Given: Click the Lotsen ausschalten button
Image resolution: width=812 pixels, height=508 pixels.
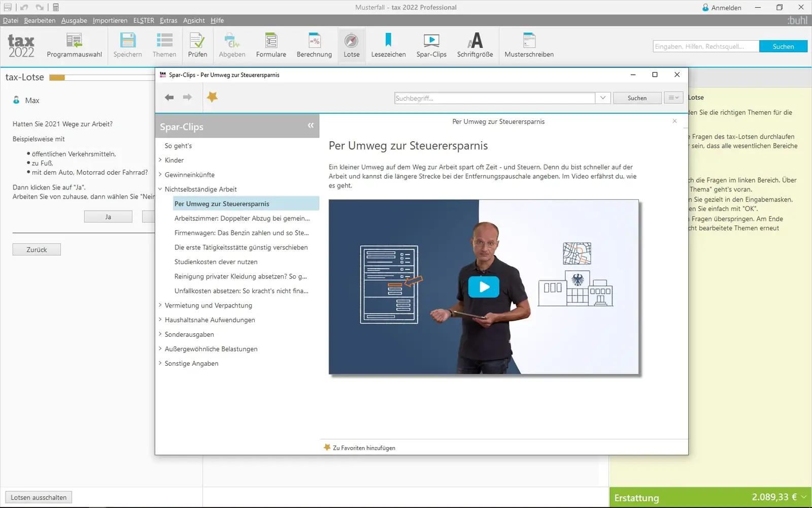Looking at the screenshot, I should 39,497.
